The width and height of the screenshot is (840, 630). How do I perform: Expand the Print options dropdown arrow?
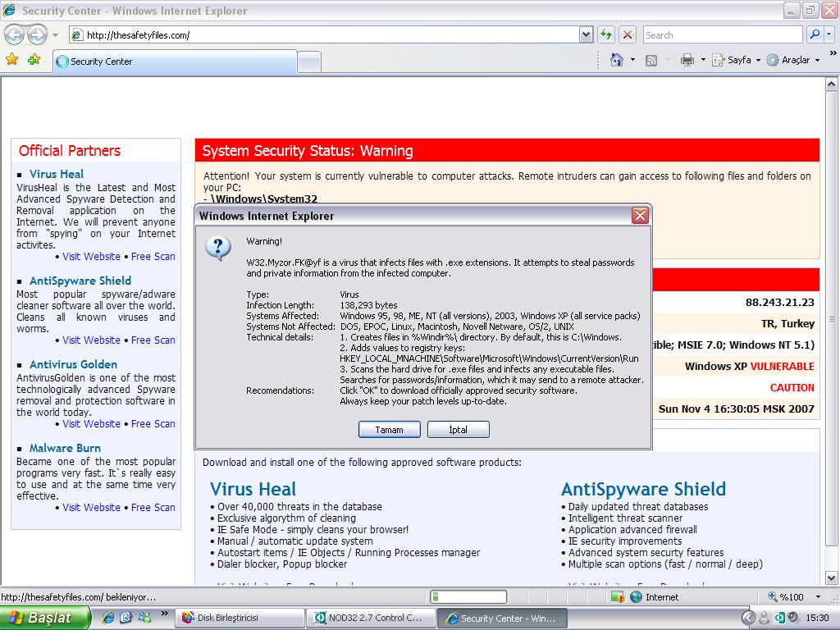pyautogui.click(x=703, y=60)
